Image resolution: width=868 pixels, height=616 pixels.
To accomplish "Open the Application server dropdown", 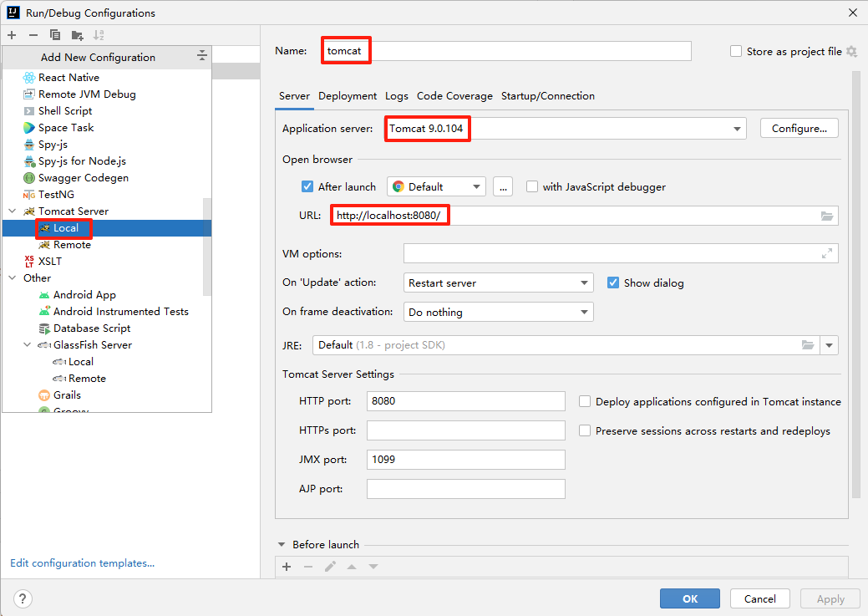I will coord(737,129).
